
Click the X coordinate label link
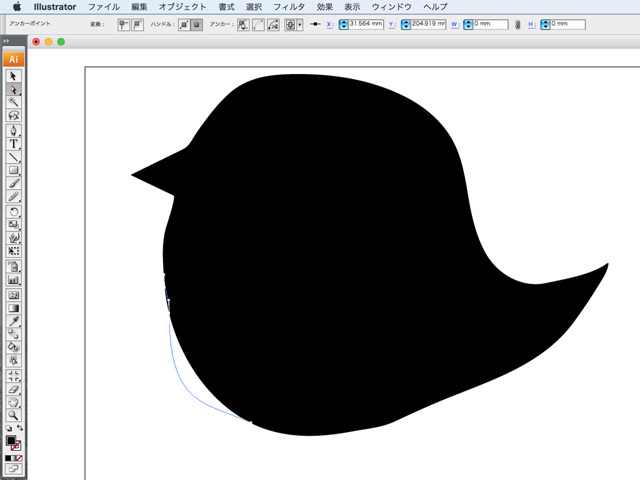click(x=329, y=24)
